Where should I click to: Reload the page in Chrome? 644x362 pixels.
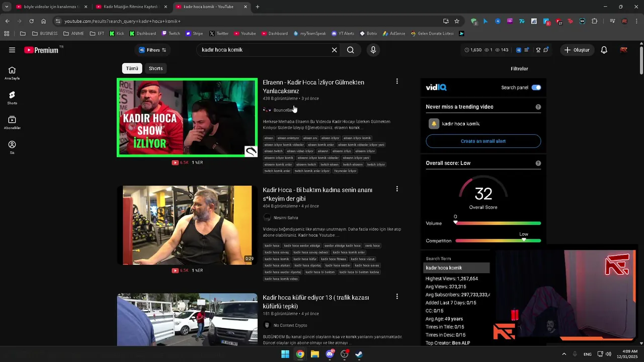[31, 21]
